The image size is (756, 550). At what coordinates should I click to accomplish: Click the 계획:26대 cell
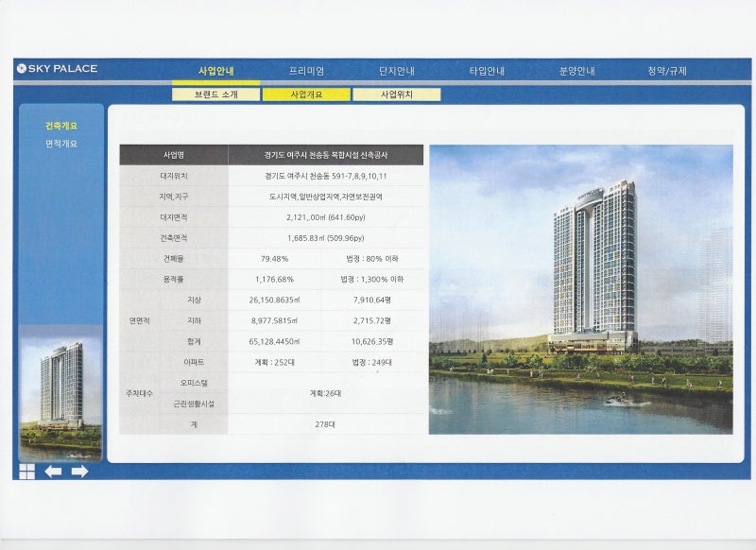coord(326,393)
